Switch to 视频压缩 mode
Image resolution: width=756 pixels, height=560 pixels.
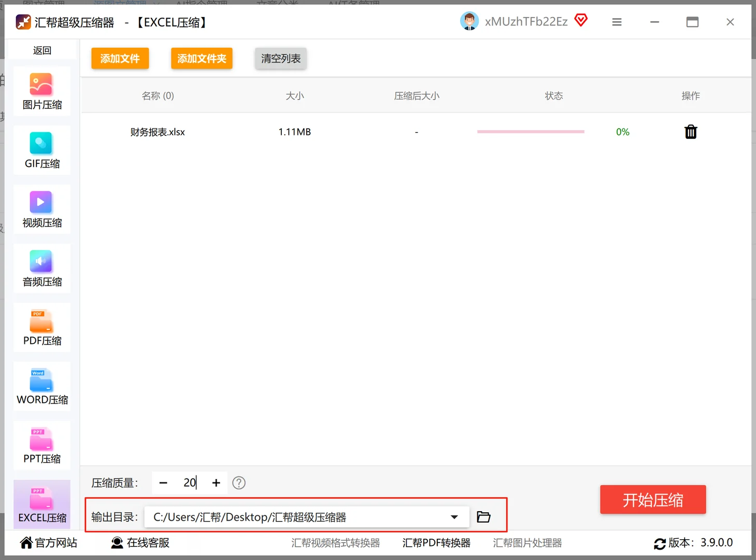coord(41,209)
